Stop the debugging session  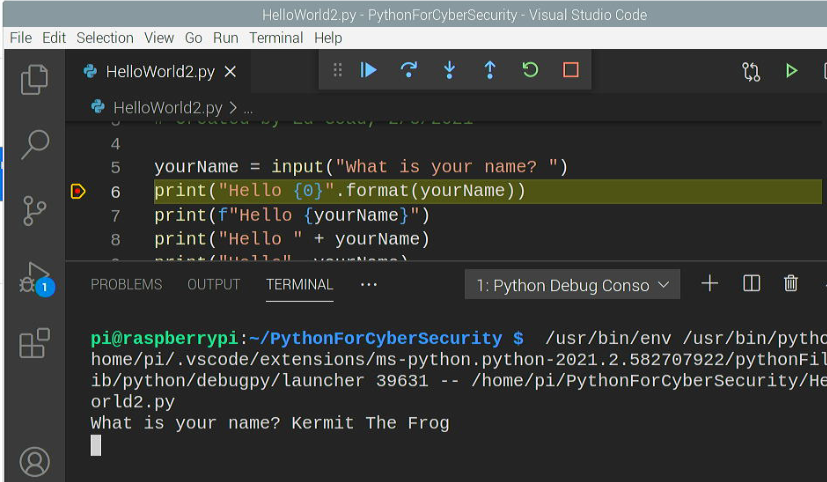pos(571,70)
